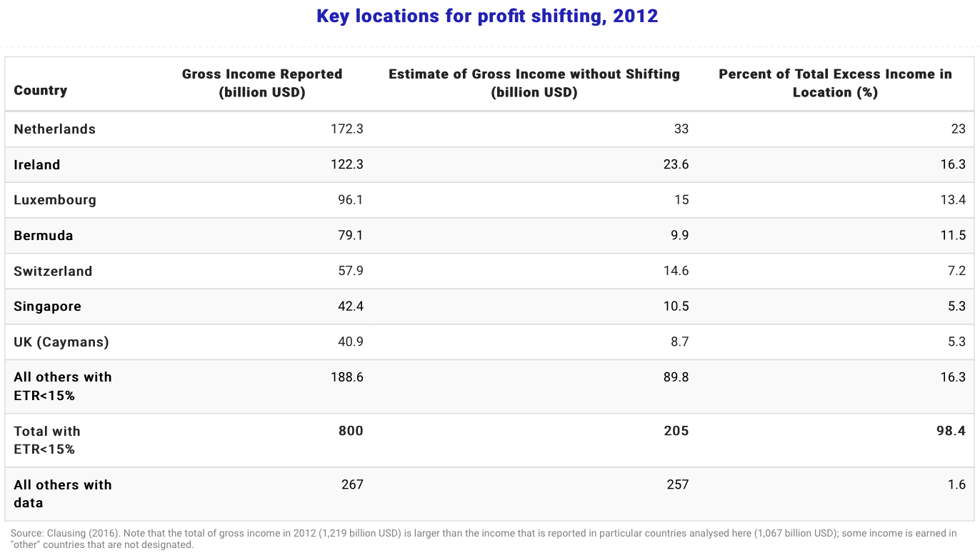Click the 'Gross Income Reported (billion USD)' header

262,82
